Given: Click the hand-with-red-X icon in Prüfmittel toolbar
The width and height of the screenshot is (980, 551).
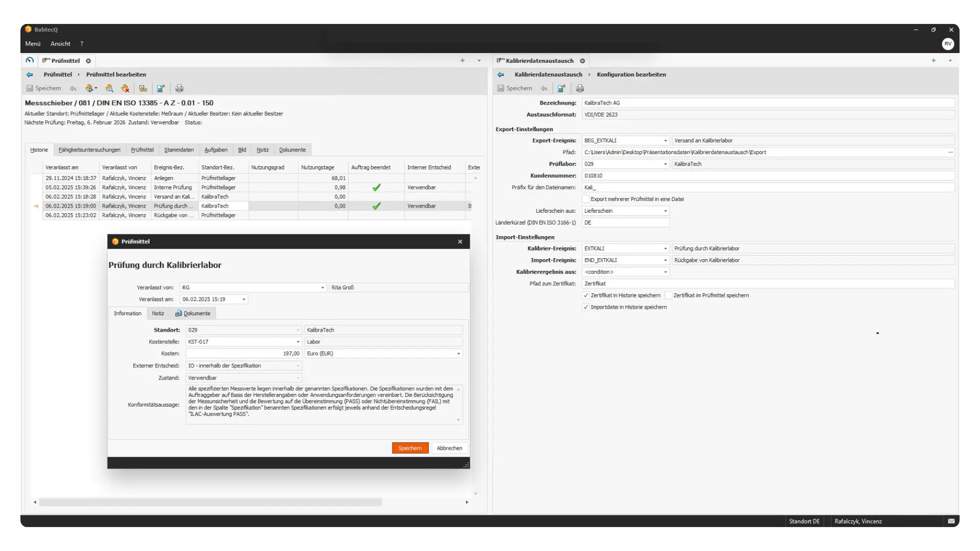Looking at the screenshot, I should pyautogui.click(x=125, y=88).
